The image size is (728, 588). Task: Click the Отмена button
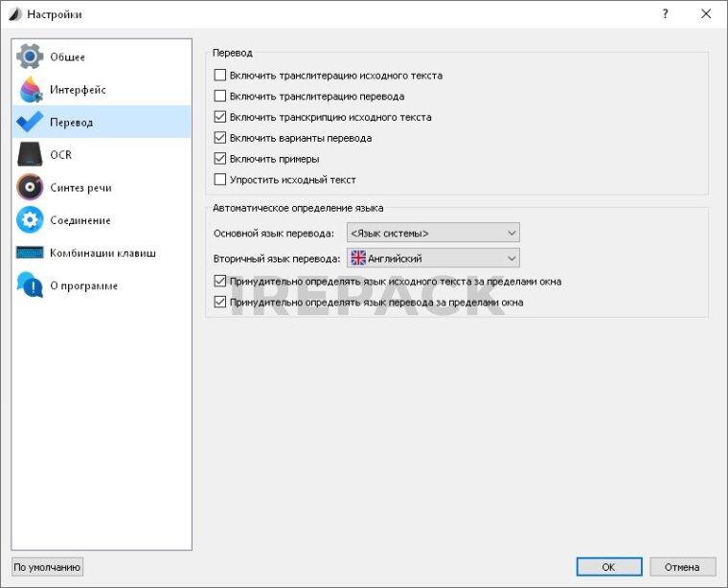click(682, 567)
